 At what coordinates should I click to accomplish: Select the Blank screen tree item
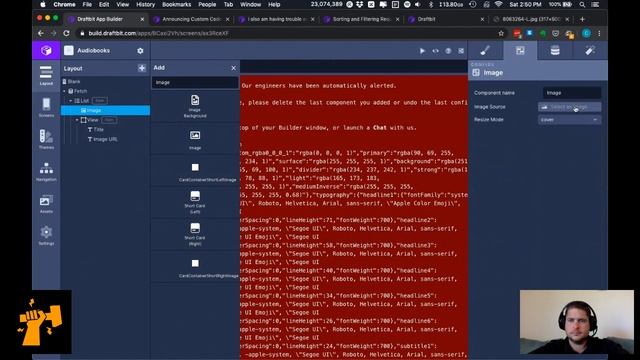74,81
